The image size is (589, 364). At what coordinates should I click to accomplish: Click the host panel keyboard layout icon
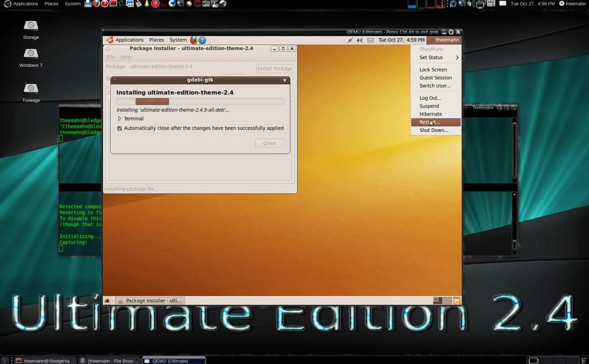click(x=491, y=4)
